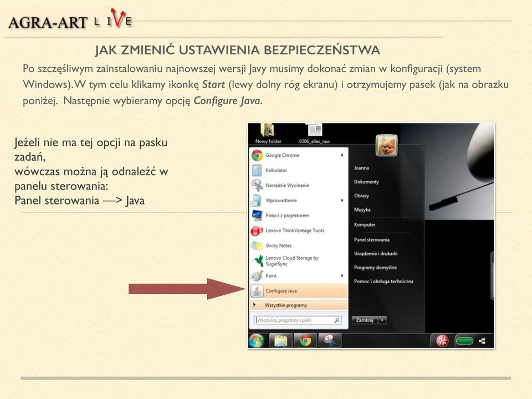Click the Wyszukaj programy i pliki field
This screenshot has height=399, width=532.
298,320
